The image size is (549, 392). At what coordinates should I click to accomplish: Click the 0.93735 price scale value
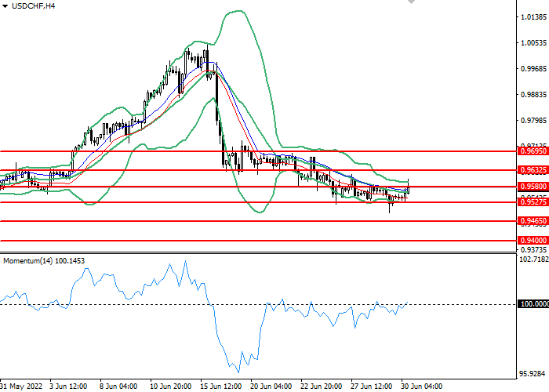[x=533, y=249]
